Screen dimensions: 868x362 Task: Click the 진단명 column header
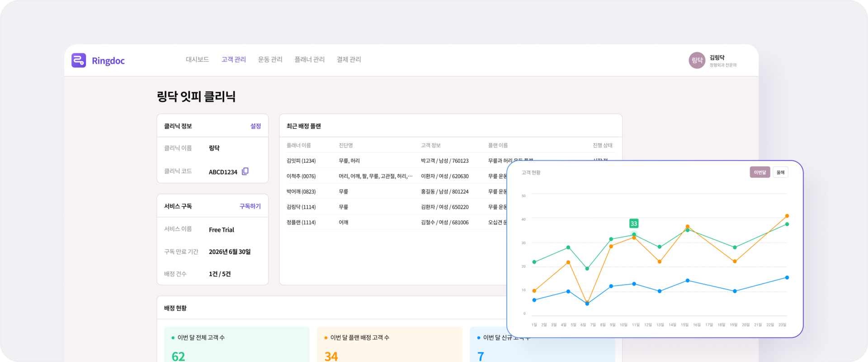click(346, 145)
